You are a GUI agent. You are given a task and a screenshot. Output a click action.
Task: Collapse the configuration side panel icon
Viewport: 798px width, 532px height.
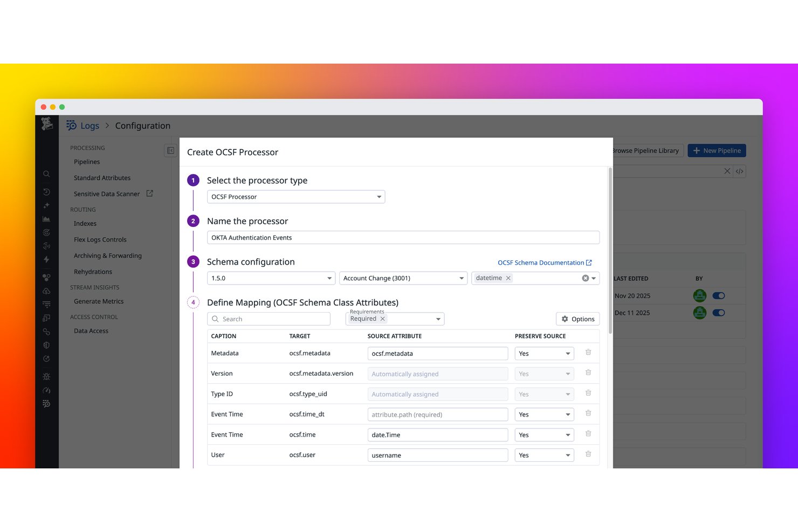tap(170, 151)
